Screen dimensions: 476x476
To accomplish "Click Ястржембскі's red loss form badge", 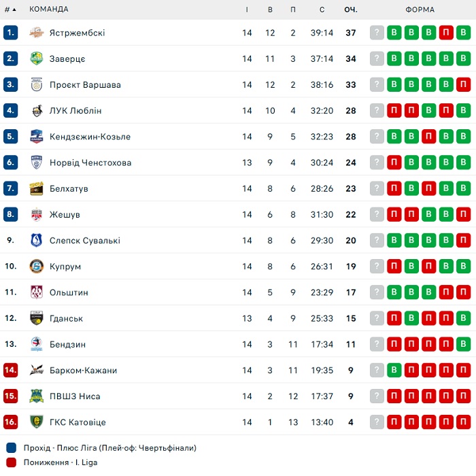I will pyautogui.click(x=446, y=33).
